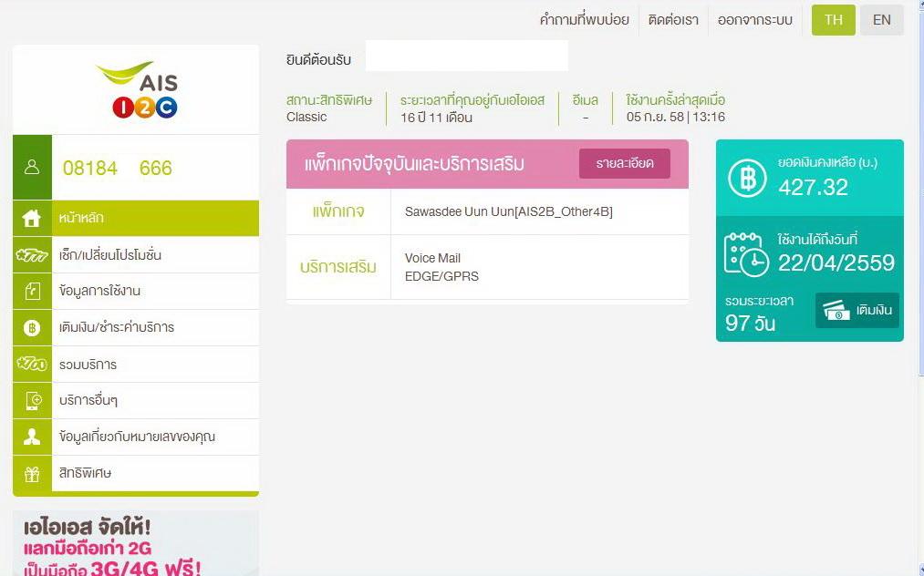924x576 pixels.
Task: Click the บริการเสริม row label
Action: [x=338, y=267]
